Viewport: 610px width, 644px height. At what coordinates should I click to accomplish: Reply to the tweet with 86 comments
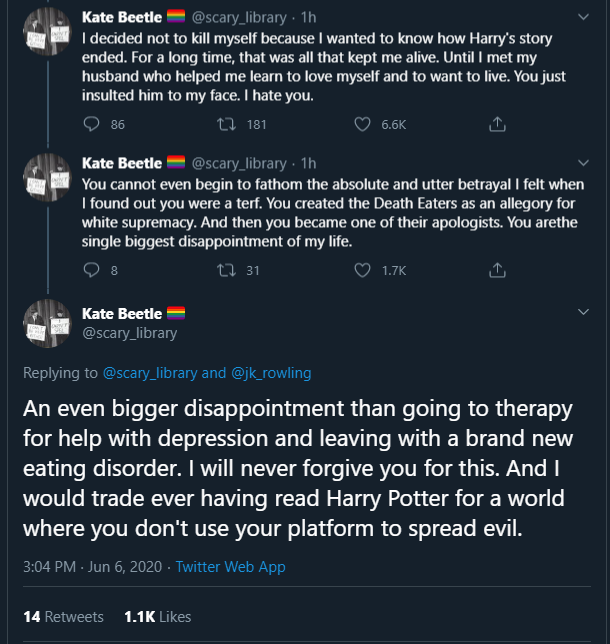(91, 124)
